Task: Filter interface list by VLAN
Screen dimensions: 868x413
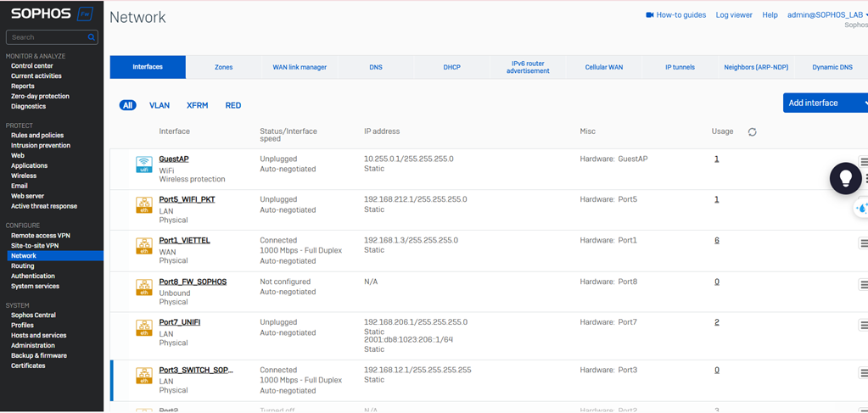Action: [160, 105]
